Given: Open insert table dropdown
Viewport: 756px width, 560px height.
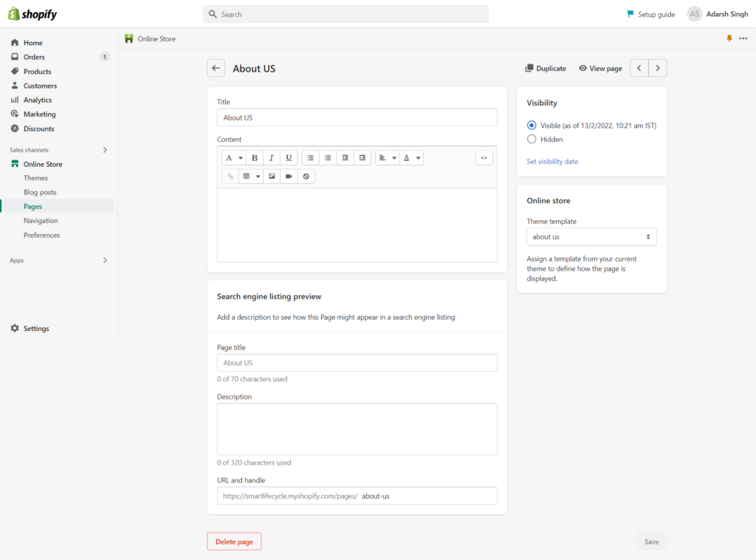Looking at the screenshot, I should 251,177.
